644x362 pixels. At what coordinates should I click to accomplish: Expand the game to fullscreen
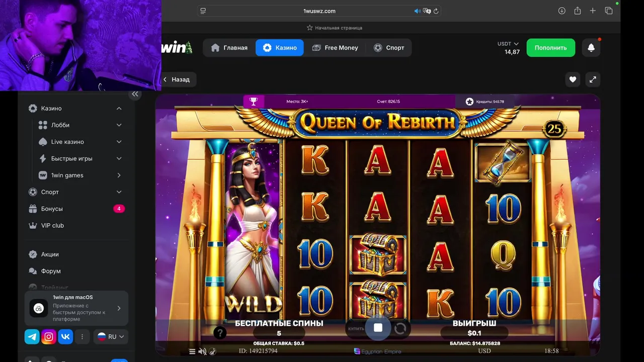coord(593,79)
